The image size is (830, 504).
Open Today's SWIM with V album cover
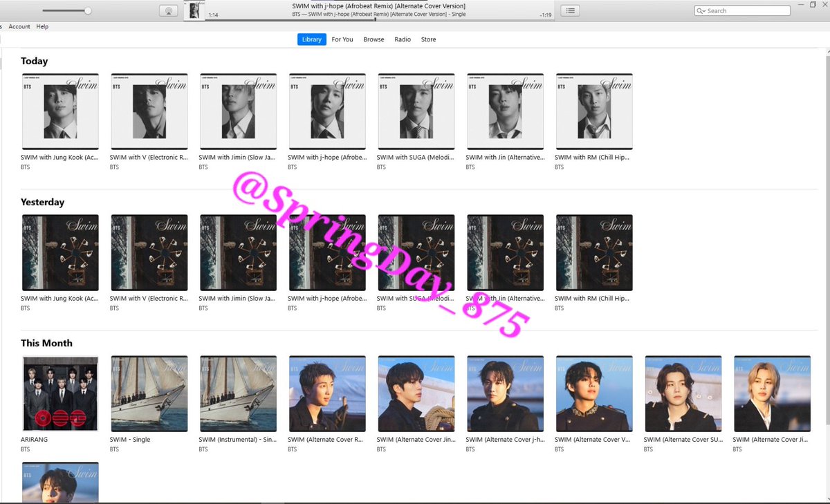pyautogui.click(x=149, y=111)
